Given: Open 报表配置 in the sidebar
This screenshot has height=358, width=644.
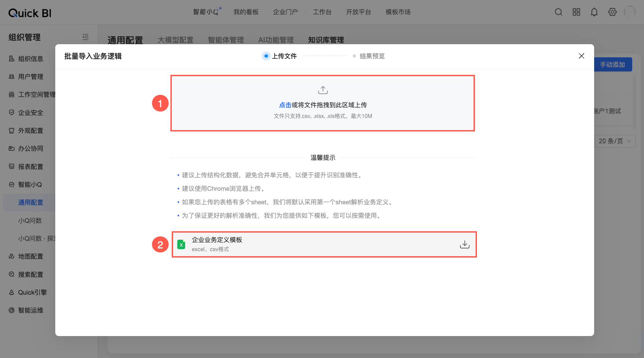Looking at the screenshot, I should (31, 167).
